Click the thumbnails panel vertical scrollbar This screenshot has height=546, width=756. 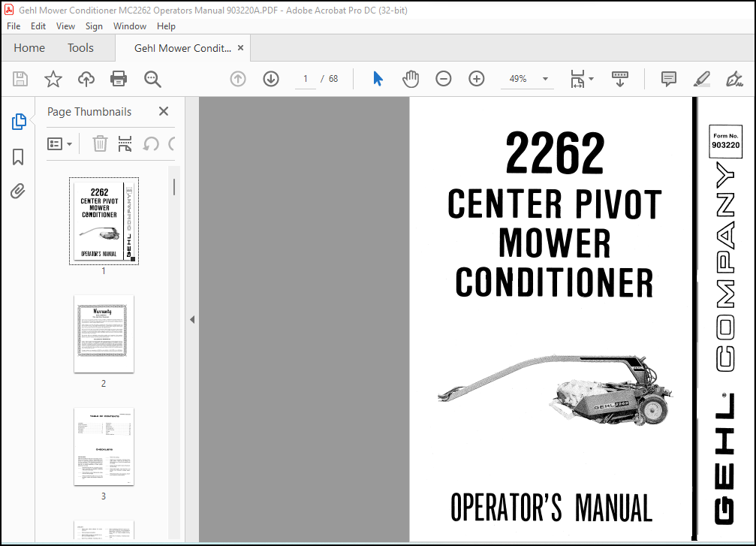pyautogui.click(x=174, y=187)
